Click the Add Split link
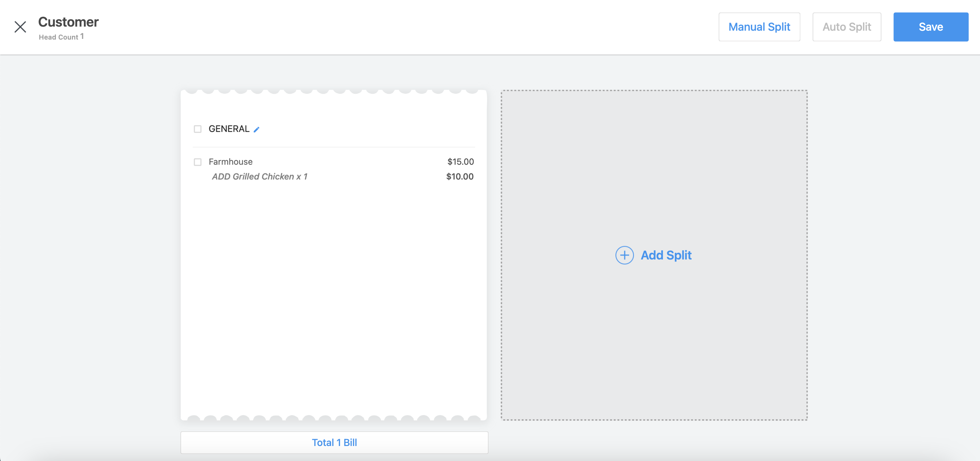Image resolution: width=980 pixels, height=461 pixels. pos(666,255)
